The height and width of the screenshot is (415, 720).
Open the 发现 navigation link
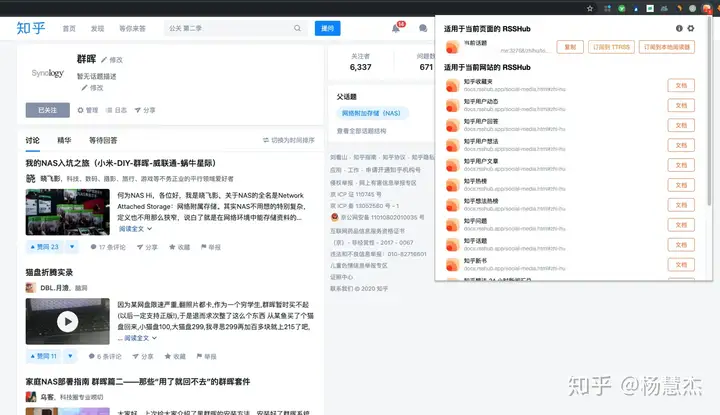click(x=97, y=28)
